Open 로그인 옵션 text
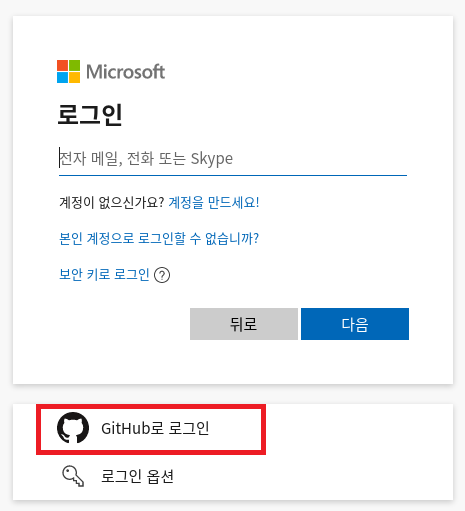This screenshot has height=511, width=465. pos(137,476)
